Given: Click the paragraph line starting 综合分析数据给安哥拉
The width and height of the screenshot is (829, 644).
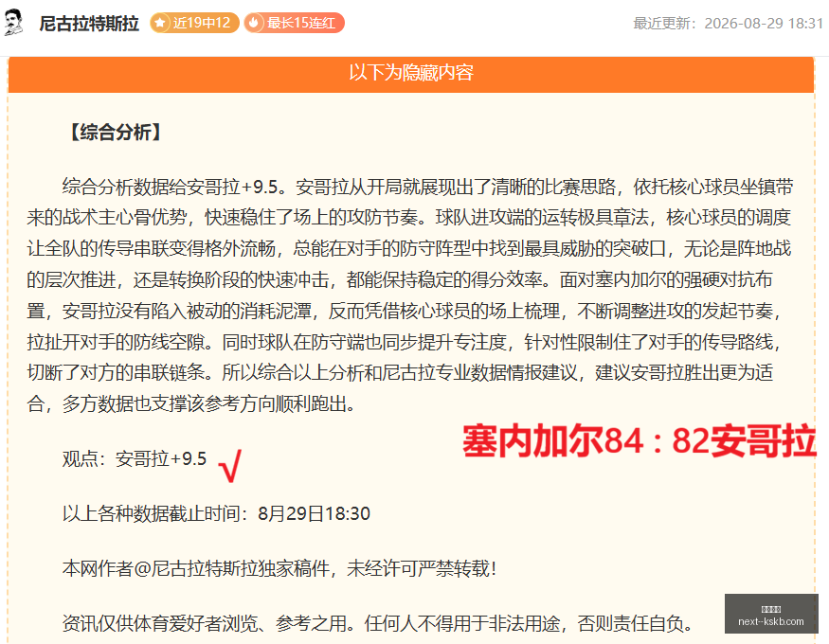Looking at the screenshot, I should (x=427, y=187).
